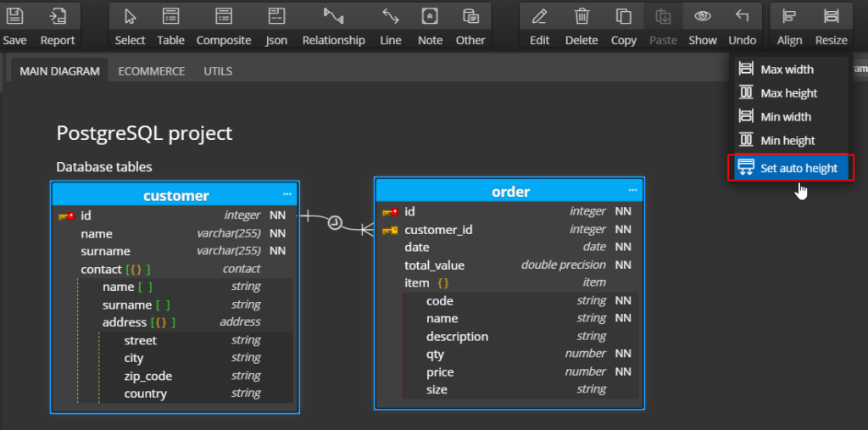Select the size field in item
Image resolution: width=868 pixels, height=430 pixels.
click(x=520, y=389)
